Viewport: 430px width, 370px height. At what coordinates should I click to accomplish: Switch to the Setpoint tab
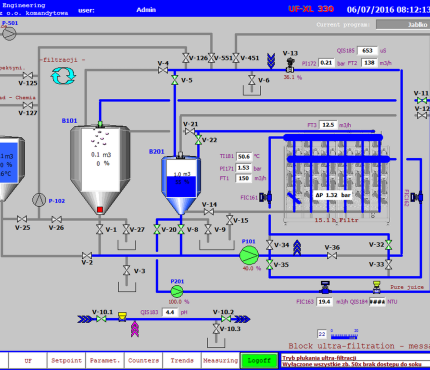(x=66, y=360)
